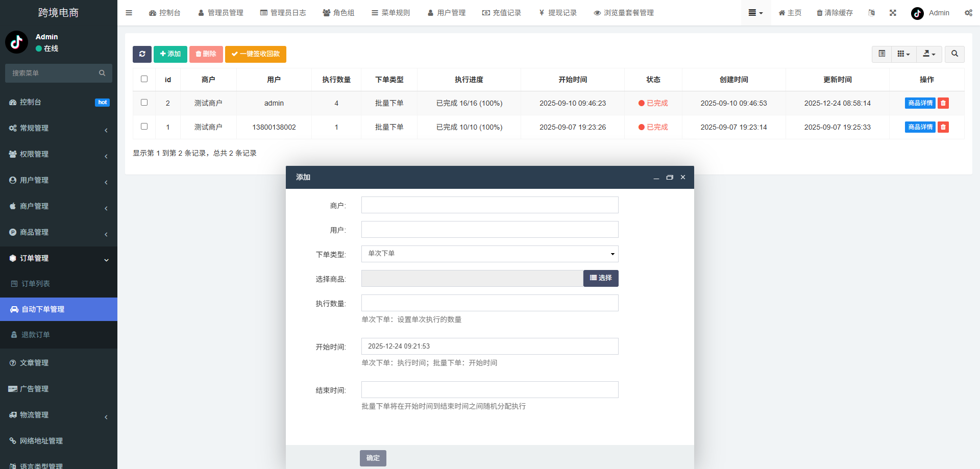Click the refresh icon above the order table
This screenshot has height=469, width=980.
coord(142,54)
